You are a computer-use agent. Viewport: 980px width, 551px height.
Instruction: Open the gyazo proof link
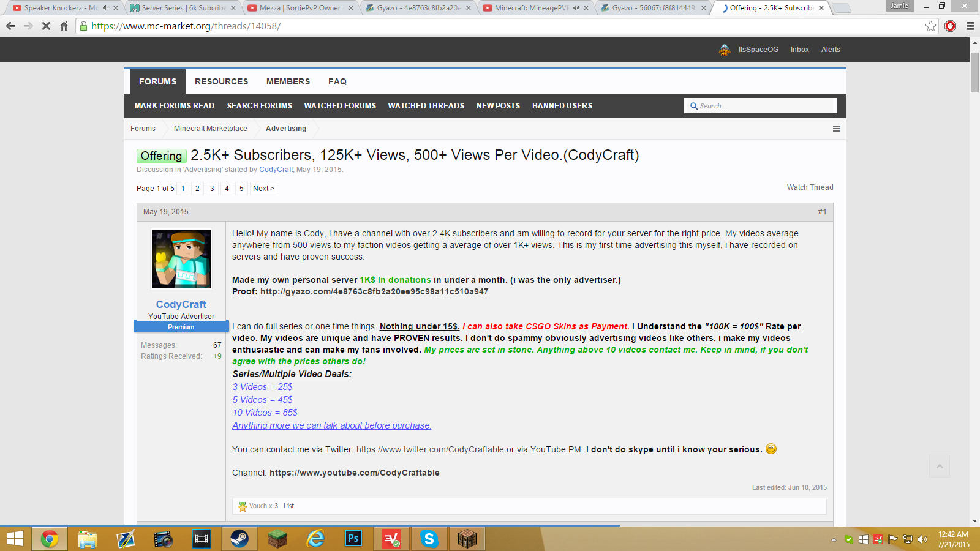(374, 292)
